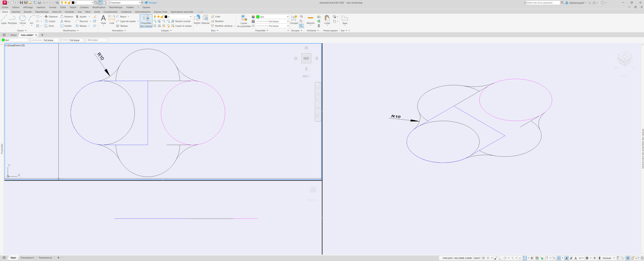Screen dimensions: 644x261
Task: Open Propriétés des calques panel
Action: pos(146,21)
